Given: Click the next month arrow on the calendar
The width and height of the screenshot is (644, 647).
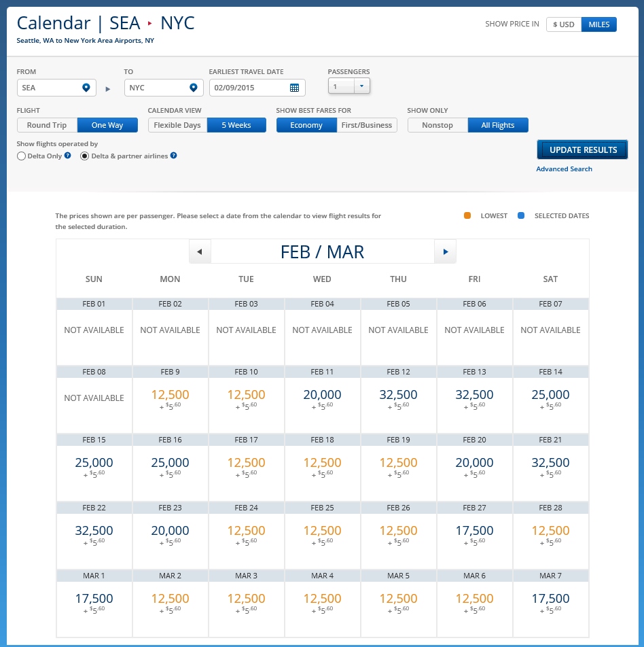Looking at the screenshot, I should click(445, 251).
